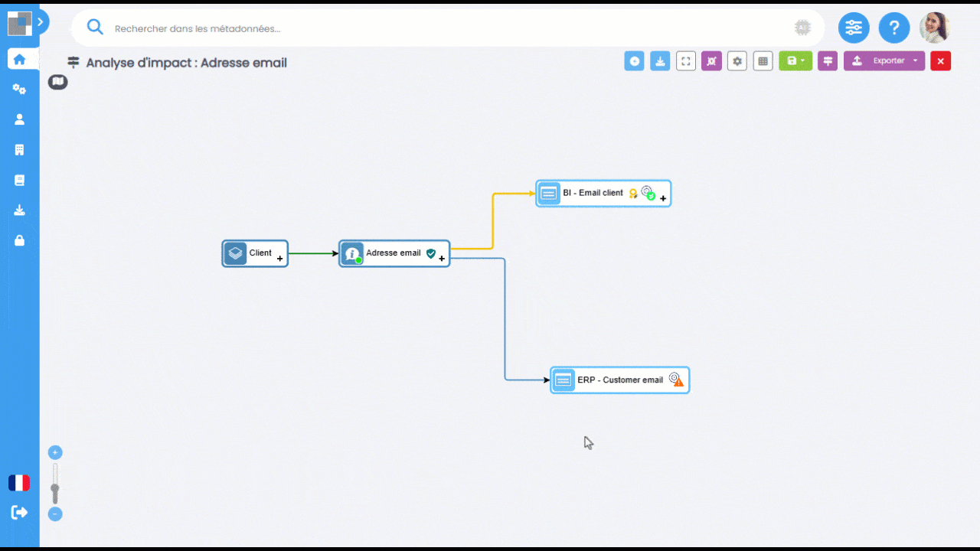
Task: Zoom in with the plus zoom button
Action: coord(55,452)
